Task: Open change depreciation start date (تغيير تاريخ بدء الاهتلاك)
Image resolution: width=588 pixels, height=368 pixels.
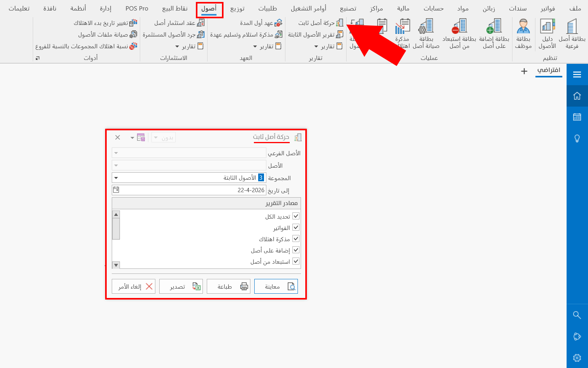Action: click(106, 23)
